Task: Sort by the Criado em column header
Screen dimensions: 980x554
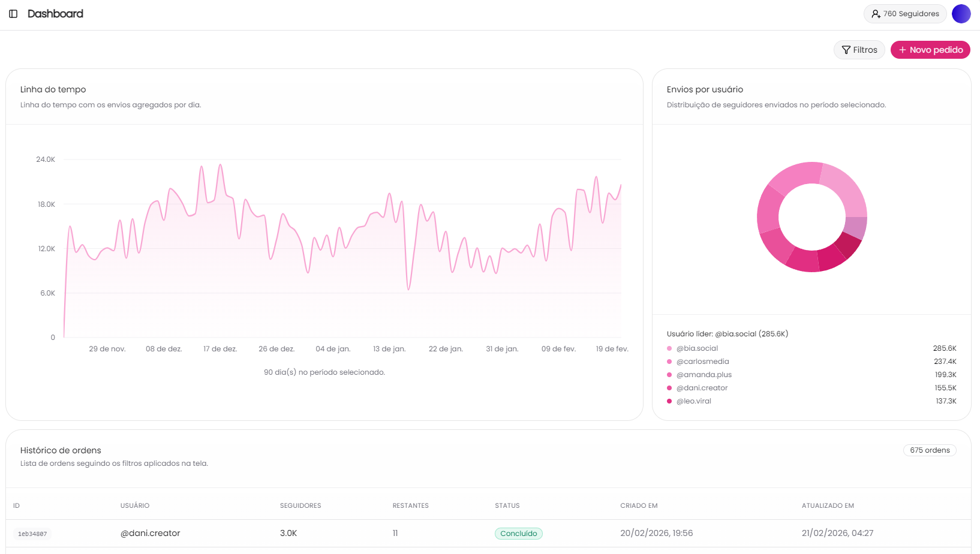Action: (639, 505)
